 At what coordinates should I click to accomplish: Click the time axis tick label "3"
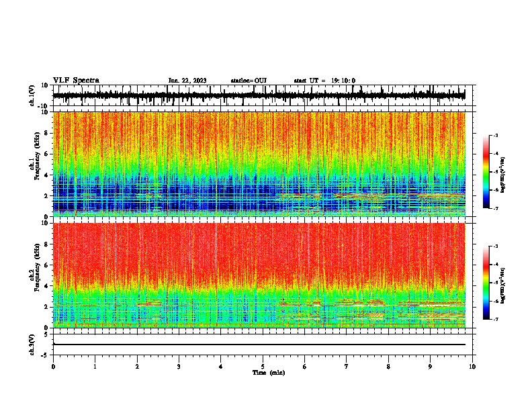point(179,367)
